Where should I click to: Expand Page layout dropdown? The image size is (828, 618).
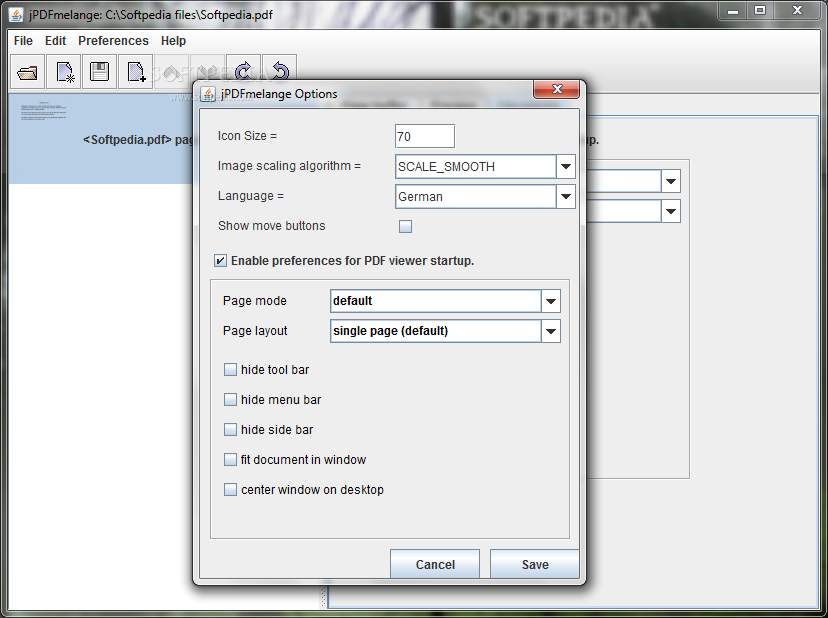coord(551,331)
